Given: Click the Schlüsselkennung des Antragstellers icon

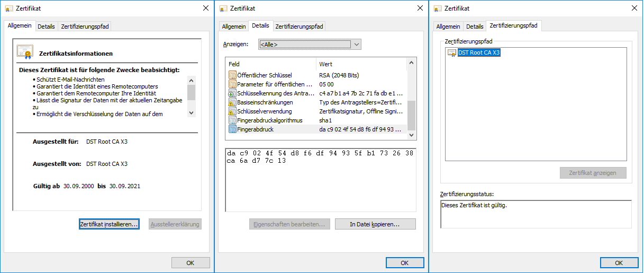Looking at the screenshot, I should pyautogui.click(x=232, y=93).
